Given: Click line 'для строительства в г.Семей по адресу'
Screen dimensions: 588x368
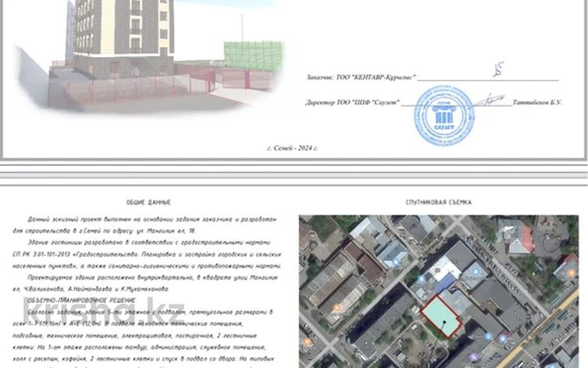Looking at the screenshot, I should [104, 231].
